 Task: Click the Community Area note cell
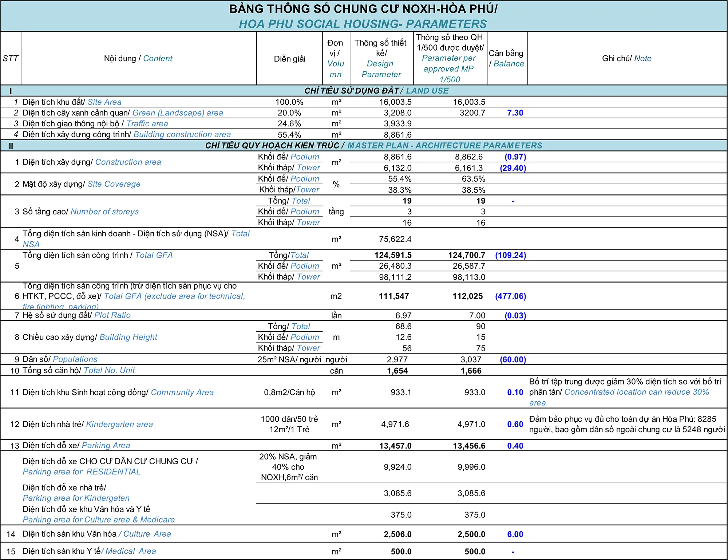pos(626,392)
